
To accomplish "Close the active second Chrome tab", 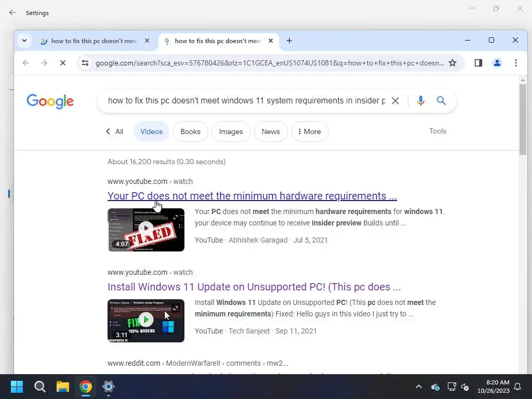I will point(270,41).
